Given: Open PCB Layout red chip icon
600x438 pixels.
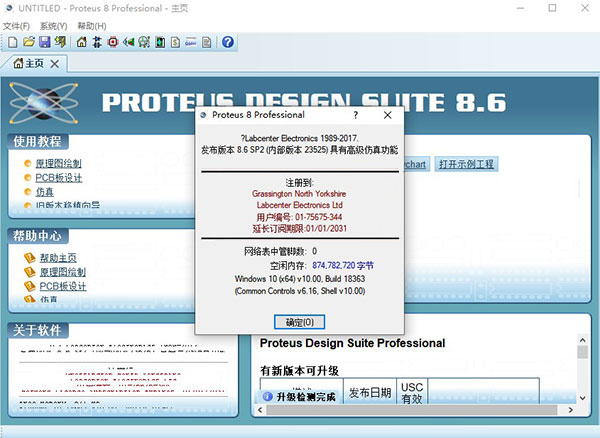Looking at the screenshot, I should click(x=113, y=42).
